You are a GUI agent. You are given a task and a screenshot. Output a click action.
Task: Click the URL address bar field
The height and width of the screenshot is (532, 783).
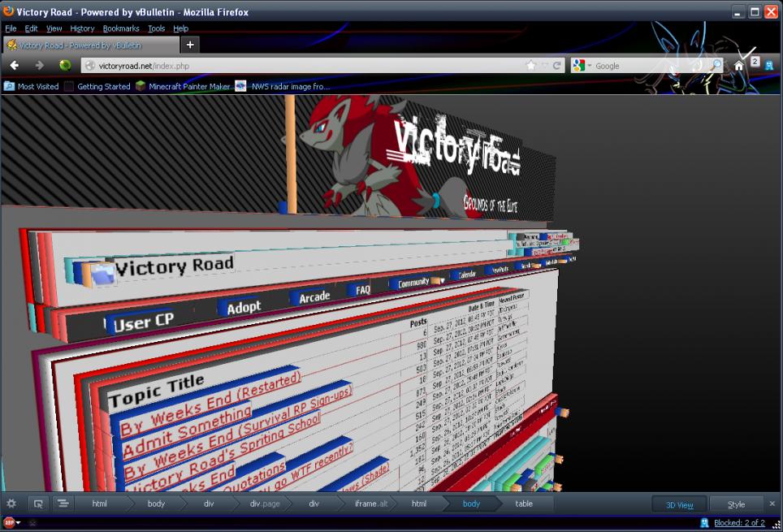click(301, 66)
